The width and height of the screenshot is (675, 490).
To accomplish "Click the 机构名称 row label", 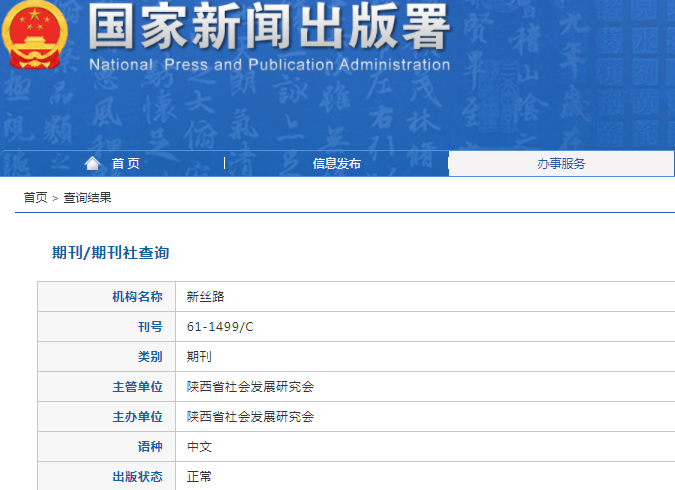I will [x=137, y=297].
